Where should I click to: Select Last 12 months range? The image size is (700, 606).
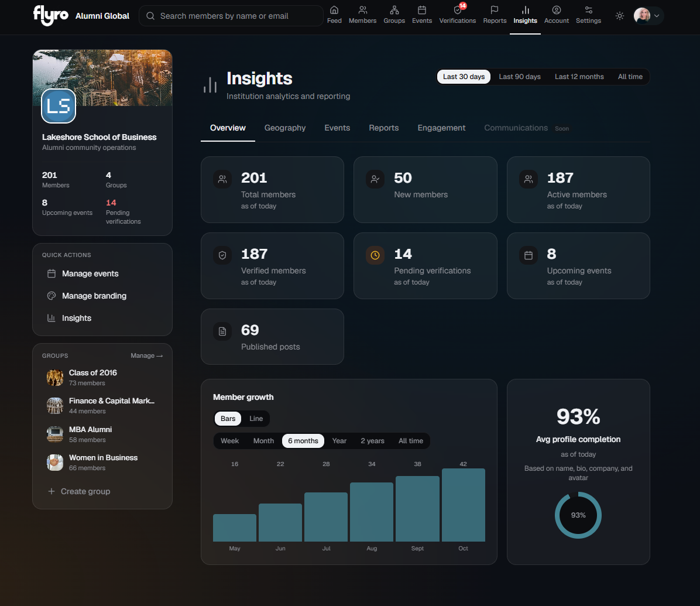click(579, 77)
